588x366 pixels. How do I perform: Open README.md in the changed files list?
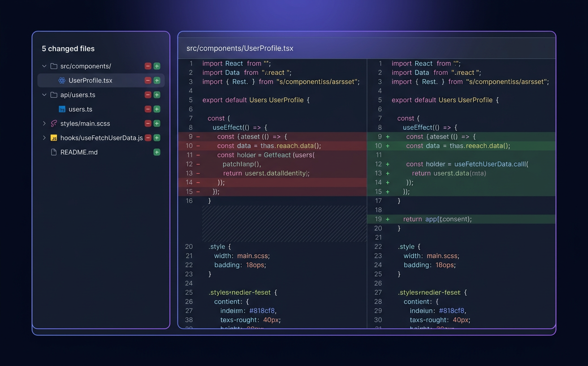pos(79,152)
